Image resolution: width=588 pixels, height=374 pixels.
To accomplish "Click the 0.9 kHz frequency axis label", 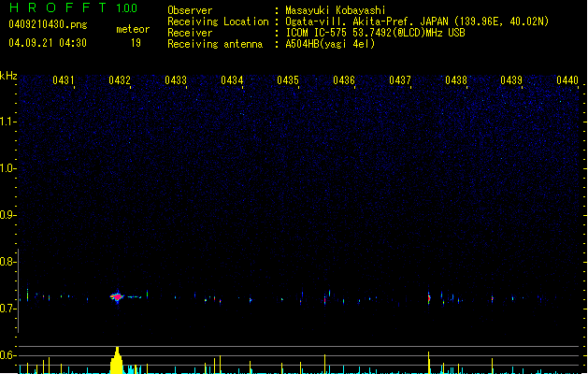I will (x=7, y=215).
